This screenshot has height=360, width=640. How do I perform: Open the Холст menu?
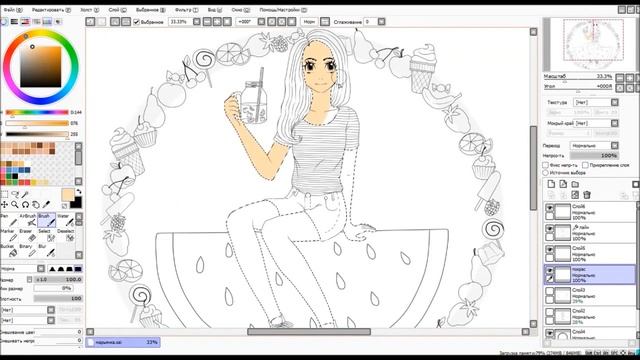tap(89, 9)
